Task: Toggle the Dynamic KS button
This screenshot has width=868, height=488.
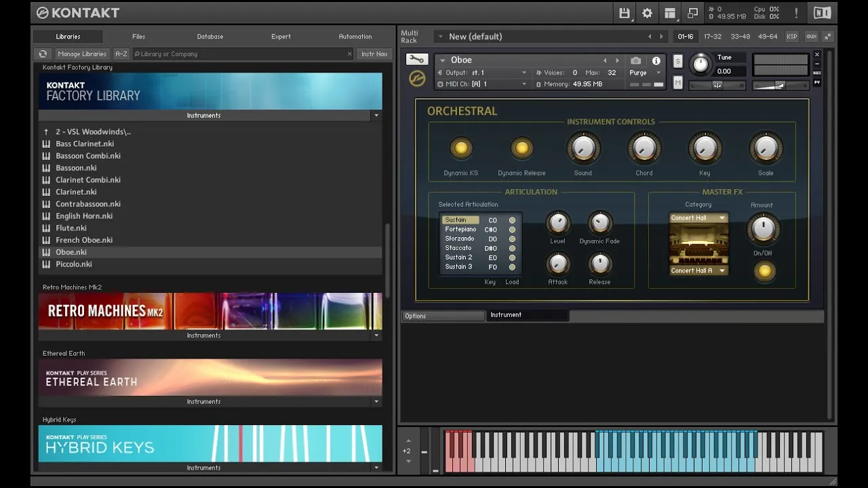Action: [461, 148]
